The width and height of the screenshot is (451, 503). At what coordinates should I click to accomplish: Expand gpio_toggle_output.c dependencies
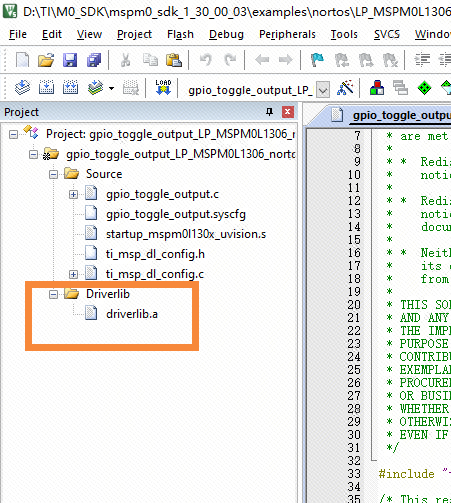[x=73, y=194]
